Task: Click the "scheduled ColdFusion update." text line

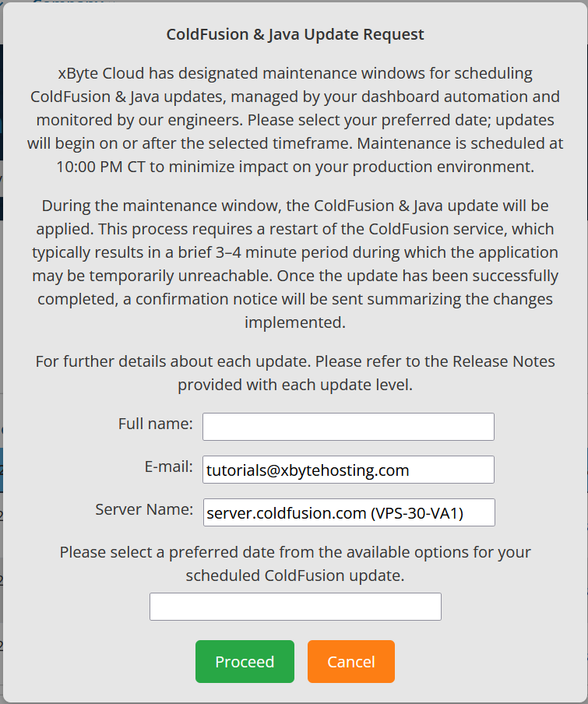Action: (x=295, y=576)
